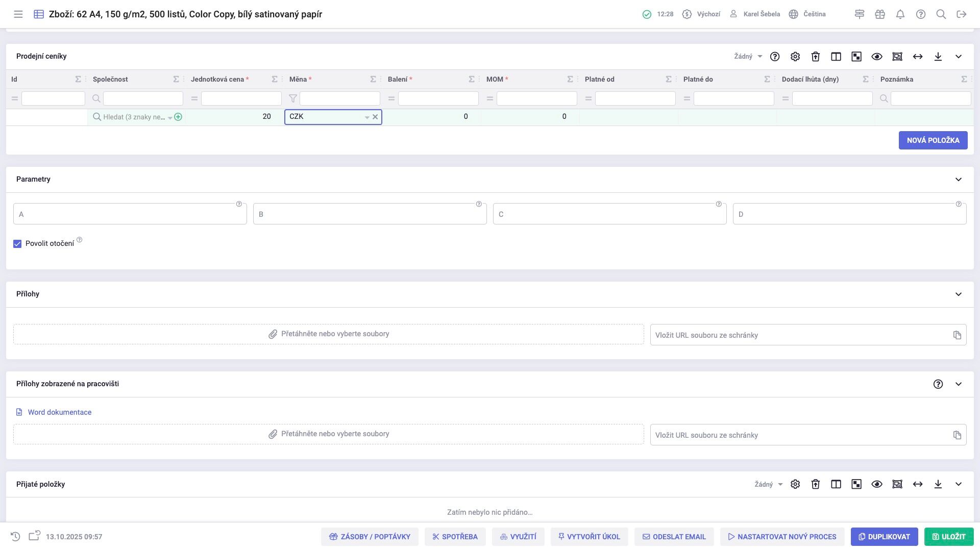Open the Word dokumentace link

click(59, 412)
